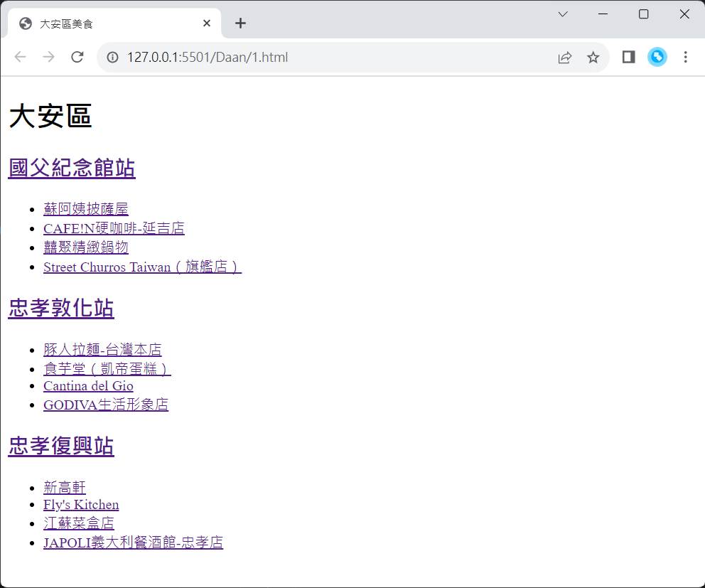Screen dimensions: 705x588
Task: Bookmark this tab with the star icon
Action: pyautogui.click(x=593, y=57)
